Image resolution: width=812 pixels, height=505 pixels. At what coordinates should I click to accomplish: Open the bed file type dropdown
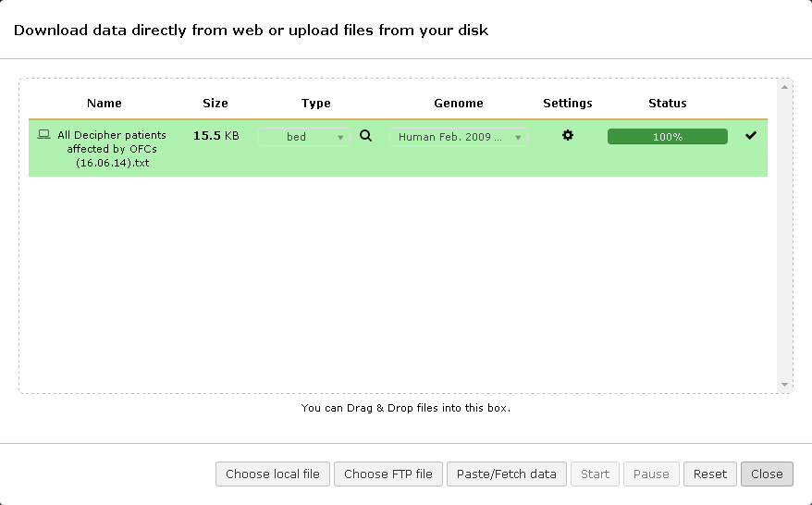[303, 137]
